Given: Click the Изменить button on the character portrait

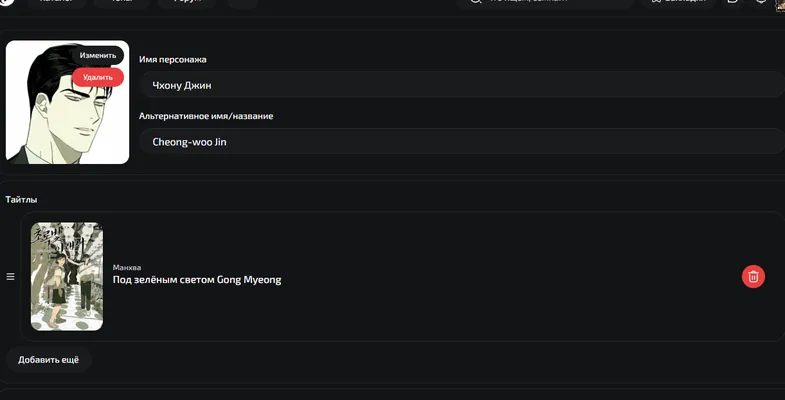Looking at the screenshot, I should (x=98, y=56).
